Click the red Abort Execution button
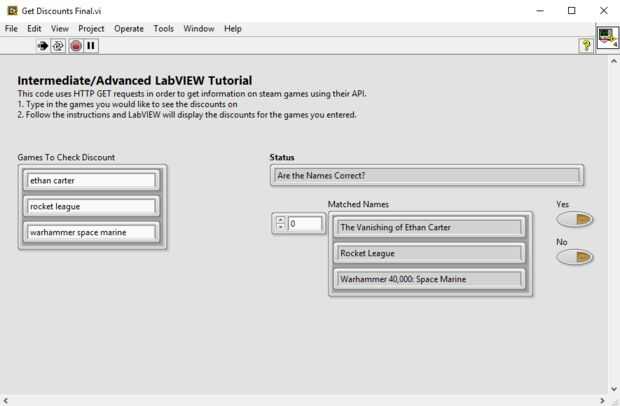Image resolution: width=620 pixels, height=406 pixels. (76, 46)
